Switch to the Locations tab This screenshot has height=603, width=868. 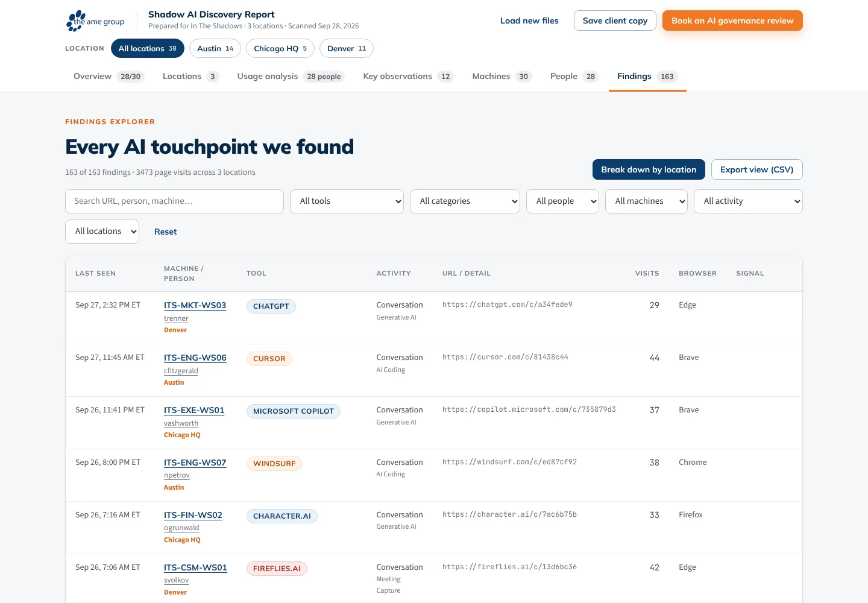point(190,76)
